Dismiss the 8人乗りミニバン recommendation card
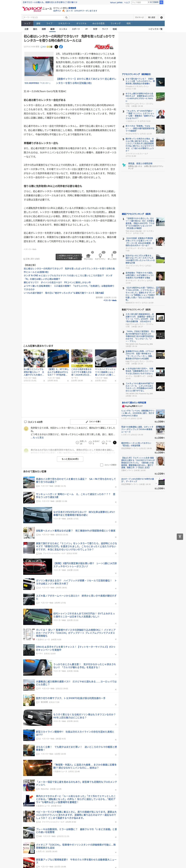186x868 pixels. (x=44, y=381)
